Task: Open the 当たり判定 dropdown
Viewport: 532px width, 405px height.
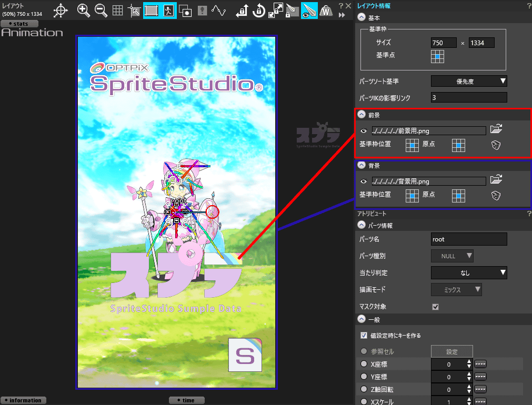Action: (469, 272)
